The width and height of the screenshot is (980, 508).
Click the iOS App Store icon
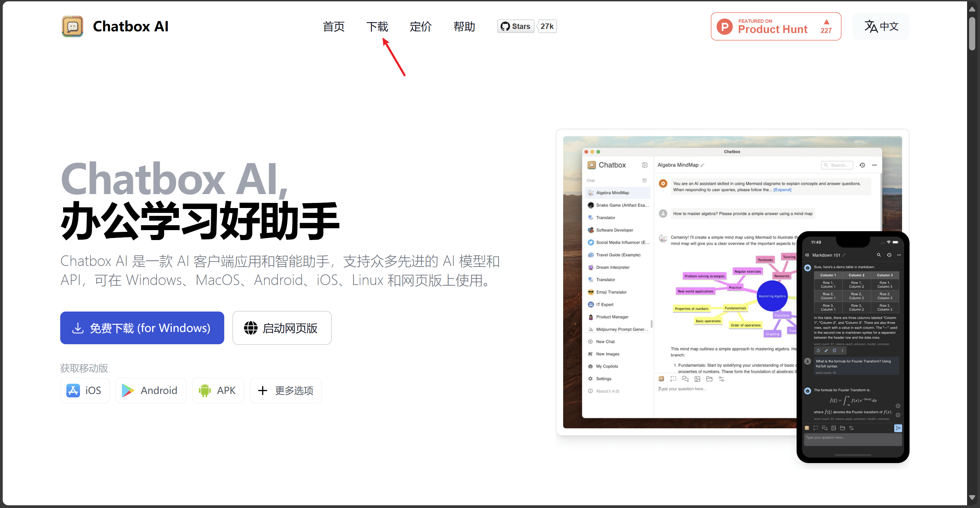(73, 390)
